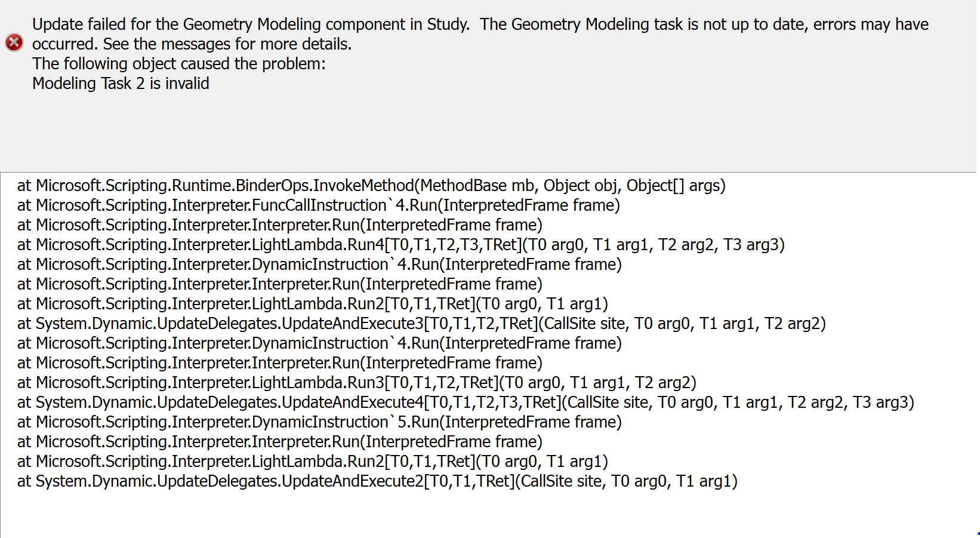
Task: Click the blank gray area under the error message
Action: pyautogui.click(x=489, y=133)
